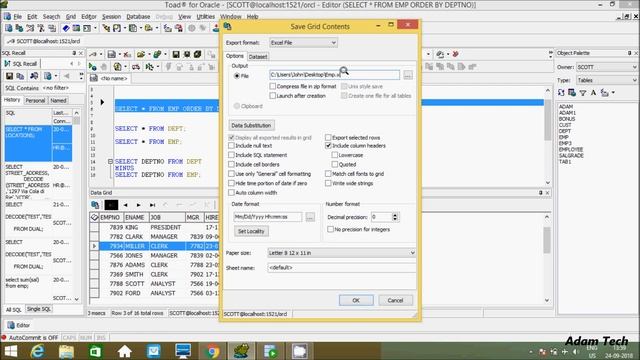Switch to the Single SQL tab
This screenshot has width=640, height=360.
(x=39, y=309)
